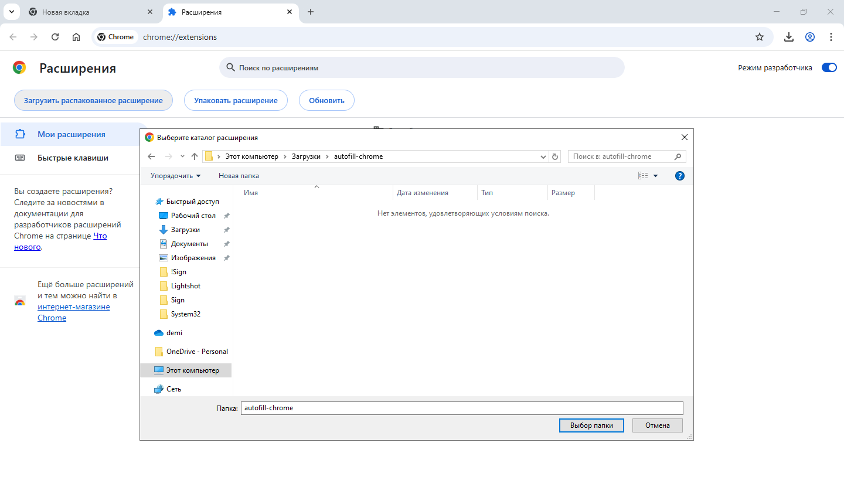
Task: Expand the address path history dropdown
Action: (x=543, y=156)
